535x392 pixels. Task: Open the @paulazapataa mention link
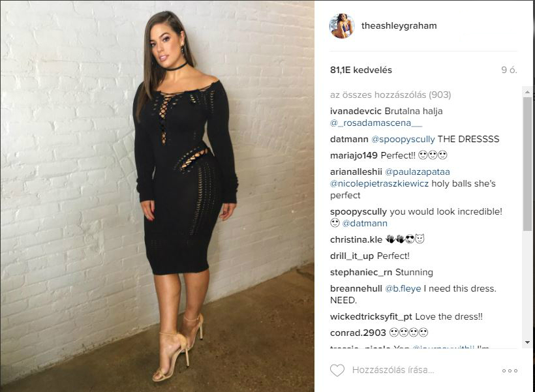pyautogui.click(x=418, y=172)
